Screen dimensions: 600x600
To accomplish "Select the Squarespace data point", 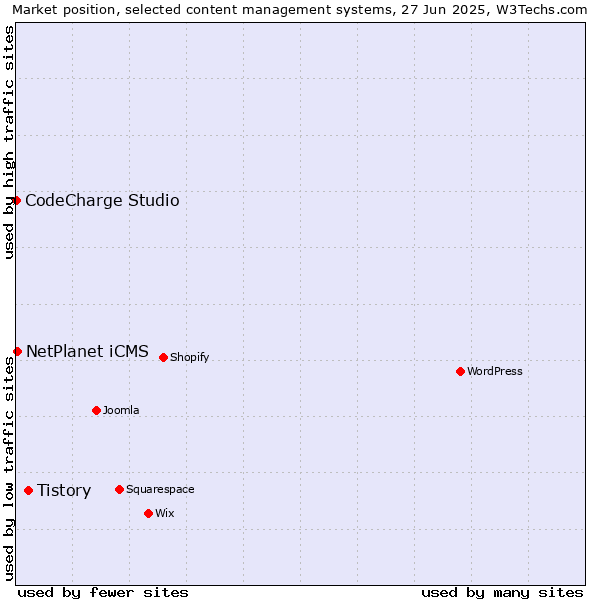I will 119,489.
